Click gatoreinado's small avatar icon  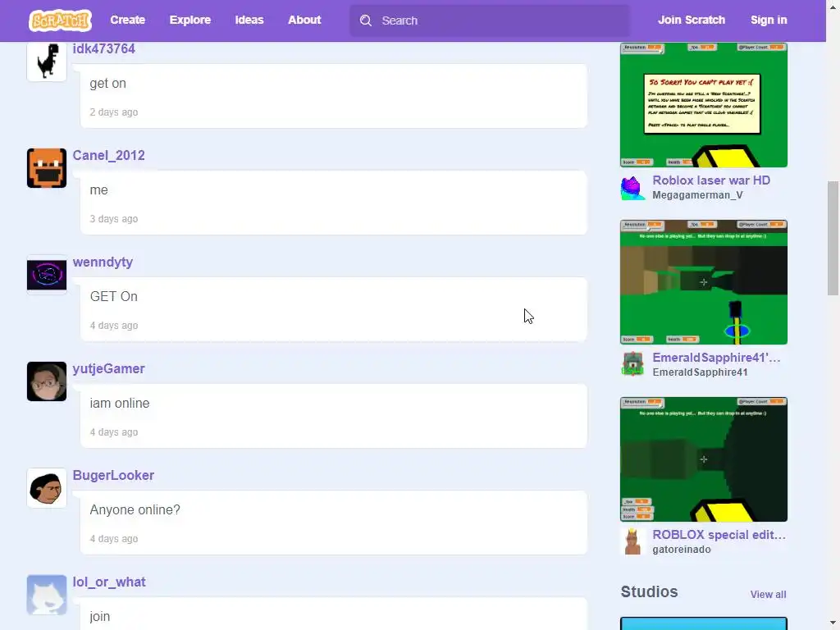(632, 541)
